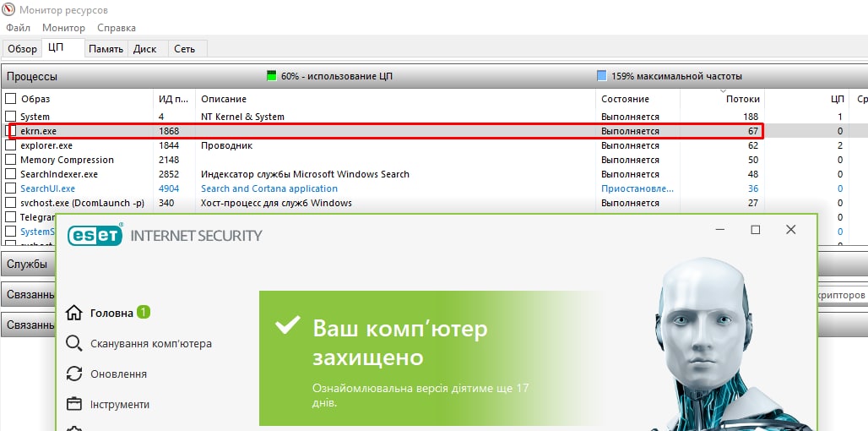868x431 pixels.
Task: Sort processes by Образ column header
Action: tap(35, 99)
